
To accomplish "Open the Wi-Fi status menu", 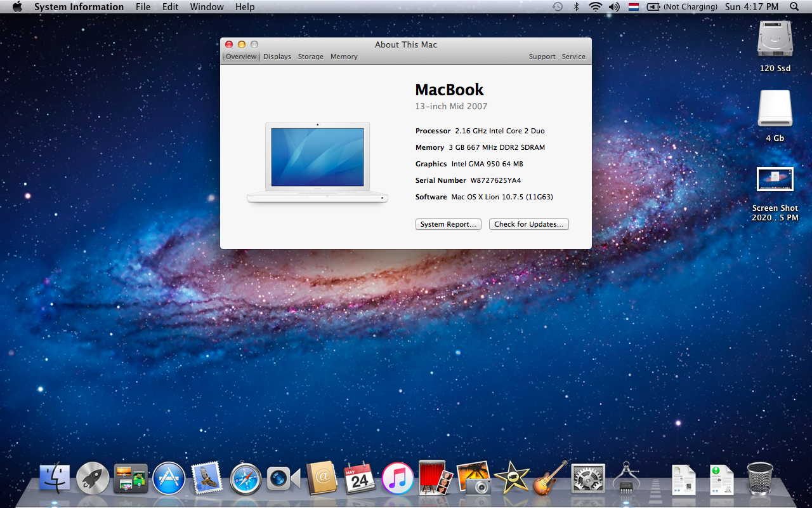I will pos(595,7).
